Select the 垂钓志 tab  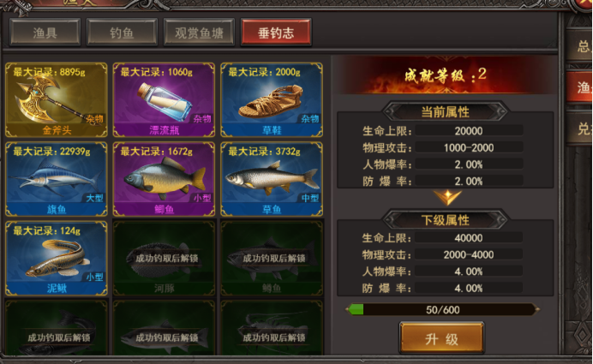276,33
